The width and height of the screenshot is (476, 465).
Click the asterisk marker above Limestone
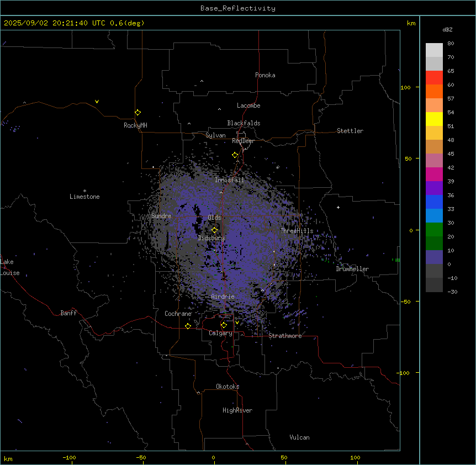coord(84,191)
